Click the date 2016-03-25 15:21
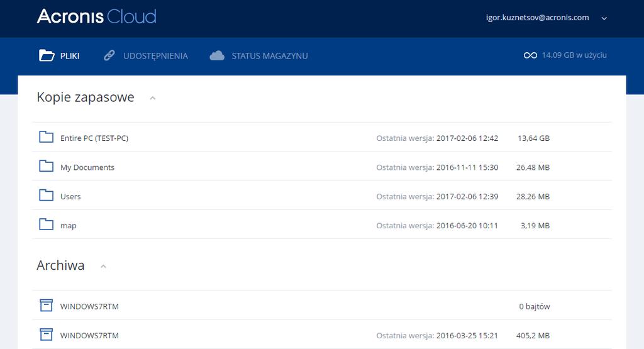Screen dimensions: 644x349 (467, 336)
